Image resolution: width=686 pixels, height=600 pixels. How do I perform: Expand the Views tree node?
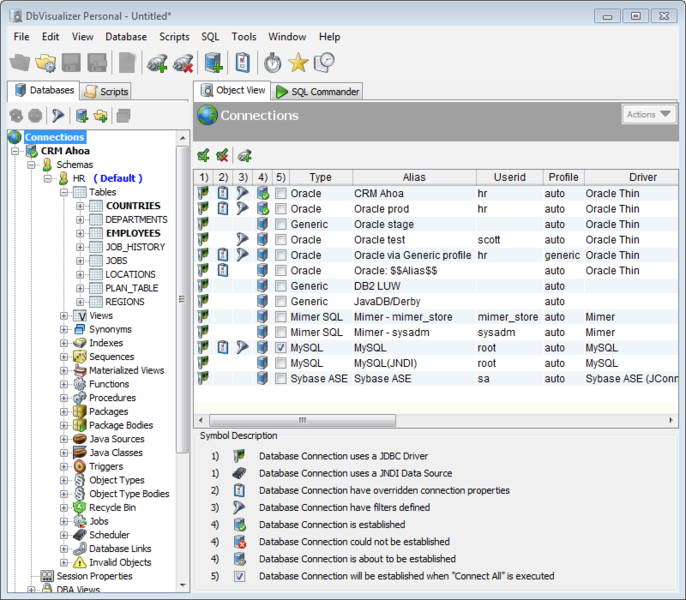tap(65, 316)
